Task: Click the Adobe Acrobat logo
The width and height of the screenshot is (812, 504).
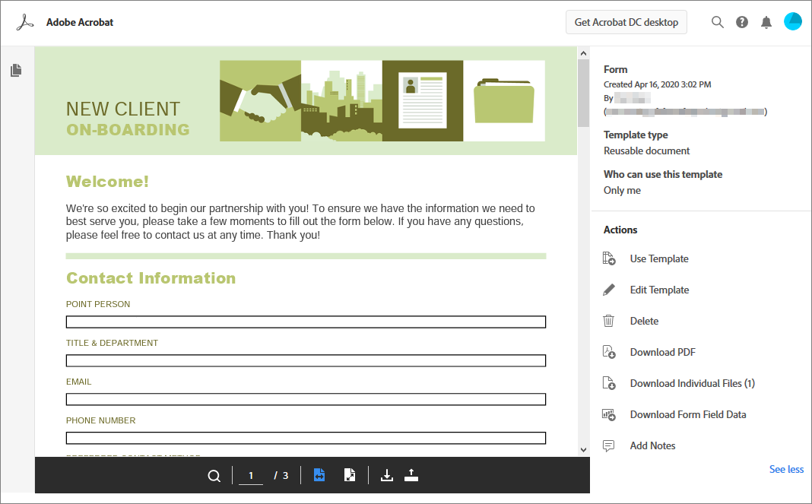Action: pyautogui.click(x=25, y=22)
